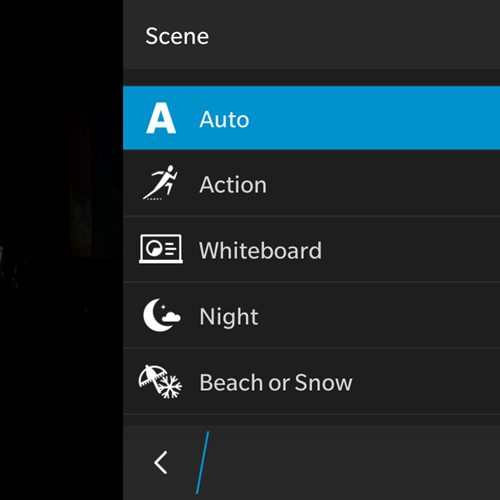The height and width of the screenshot is (500, 500).
Task: Pick the crescent moon Night icon
Action: click(x=162, y=315)
